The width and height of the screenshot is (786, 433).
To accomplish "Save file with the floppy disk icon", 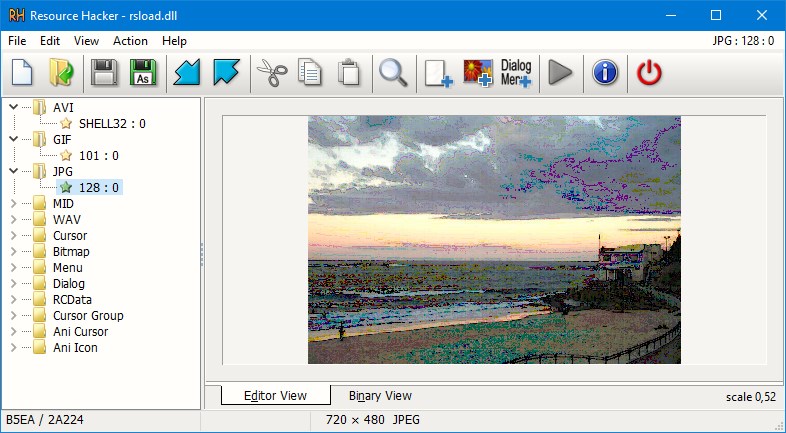I will point(104,73).
